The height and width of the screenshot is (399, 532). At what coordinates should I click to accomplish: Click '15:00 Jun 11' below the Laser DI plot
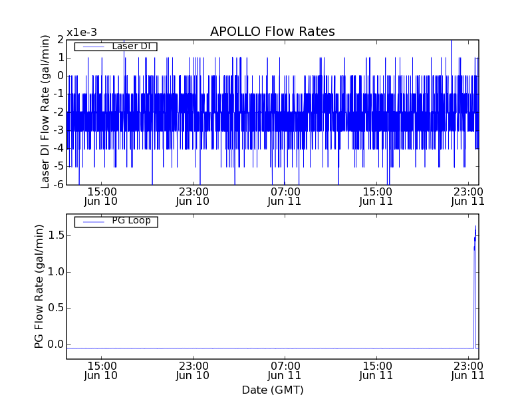pyautogui.click(x=376, y=196)
